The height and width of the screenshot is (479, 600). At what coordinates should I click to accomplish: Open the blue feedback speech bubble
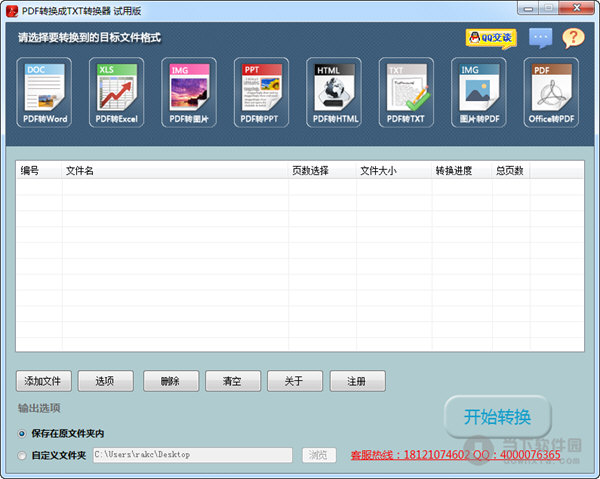tap(541, 38)
